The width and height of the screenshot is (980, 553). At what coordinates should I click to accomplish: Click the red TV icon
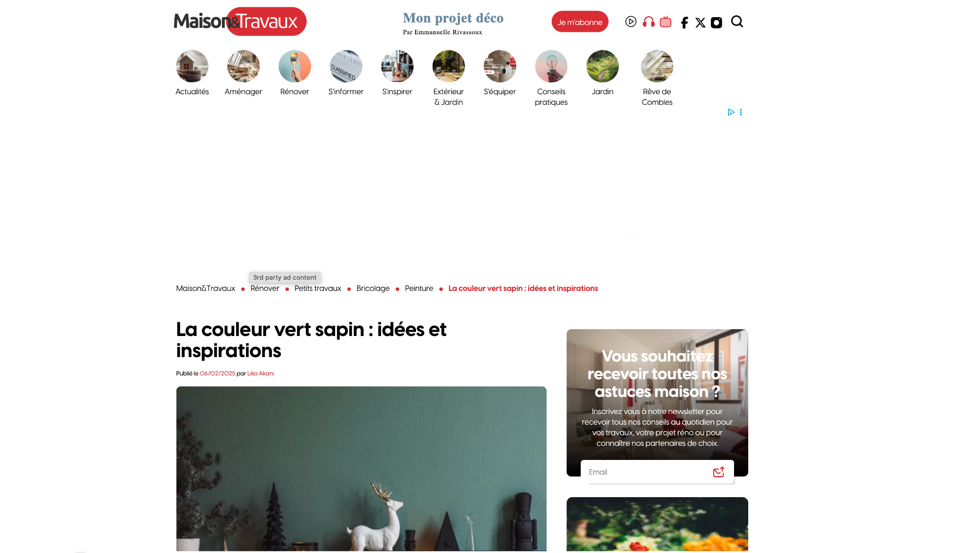665,22
